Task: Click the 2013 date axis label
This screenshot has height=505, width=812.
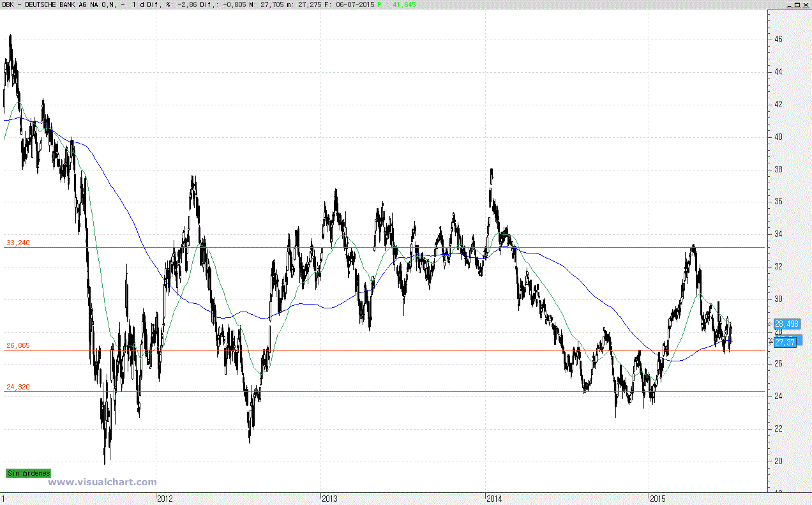Action: click(x=329, y=498)
